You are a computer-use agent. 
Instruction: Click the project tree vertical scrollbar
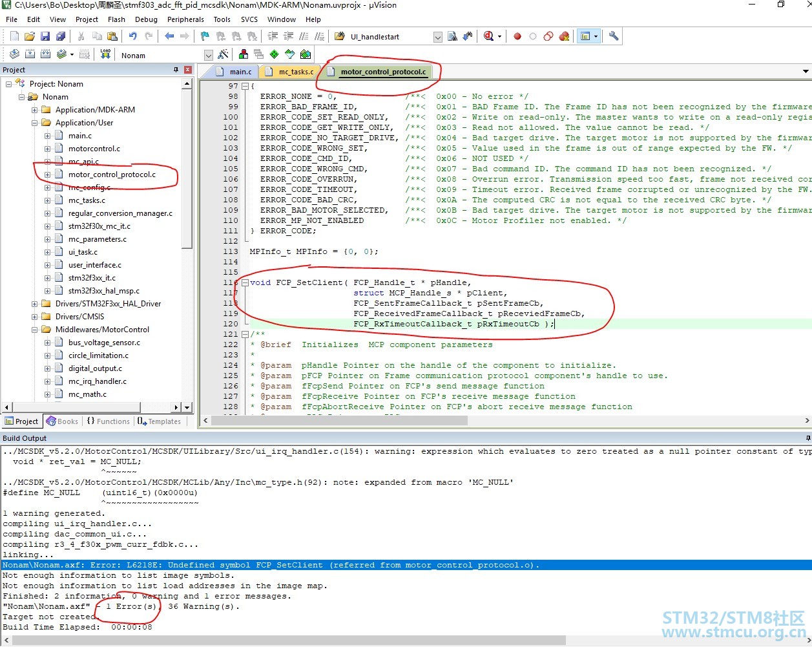tap(187, 168)
